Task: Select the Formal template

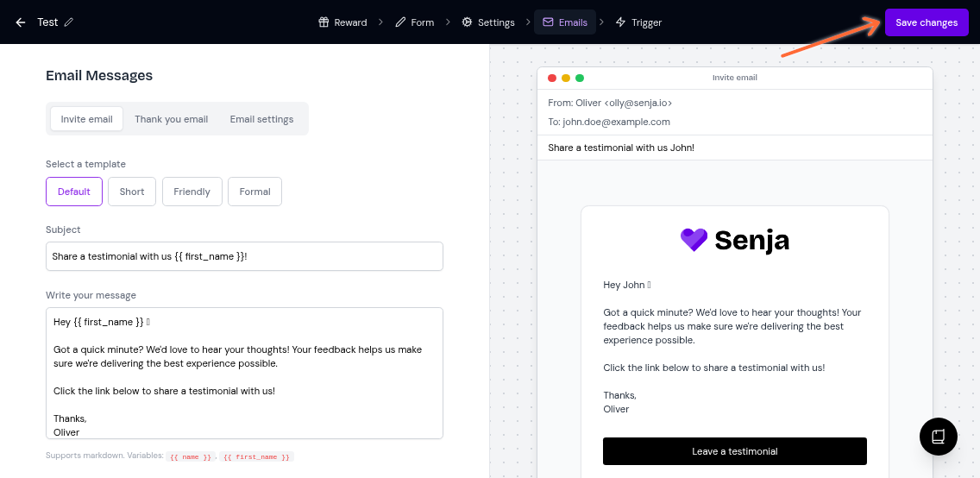Action: (x=254, y=192)
